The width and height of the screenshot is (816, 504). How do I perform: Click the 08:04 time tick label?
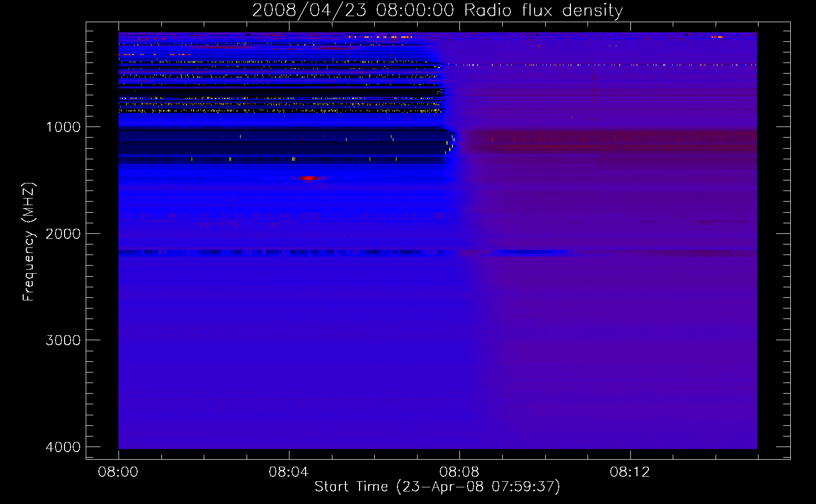(288, 472)
